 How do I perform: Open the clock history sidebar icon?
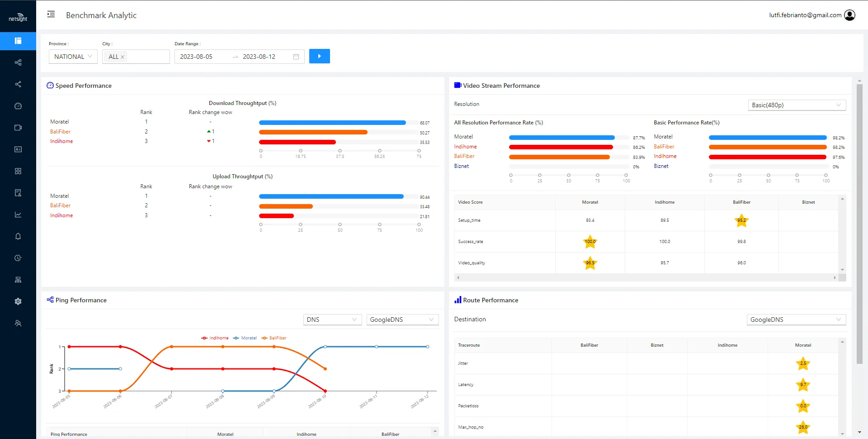(x=18, y=258)
